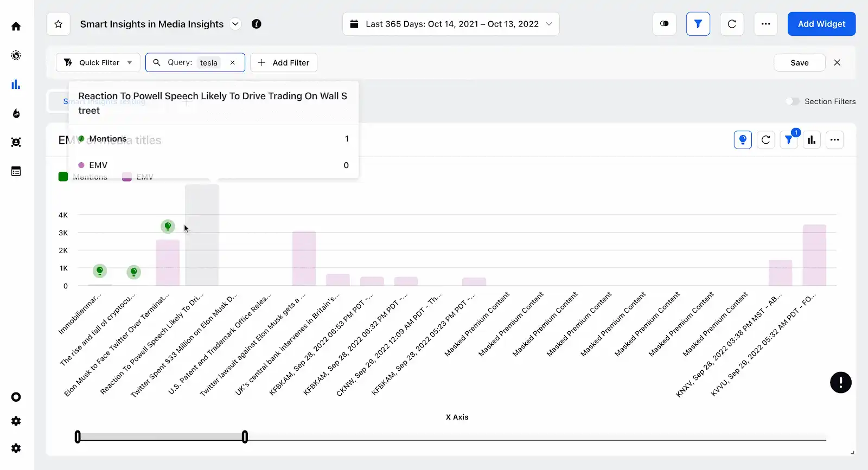Screen dimensions: 868x470
Task: Open widget filter with badge
Action: pyautogui.click(x=789, y=140)
